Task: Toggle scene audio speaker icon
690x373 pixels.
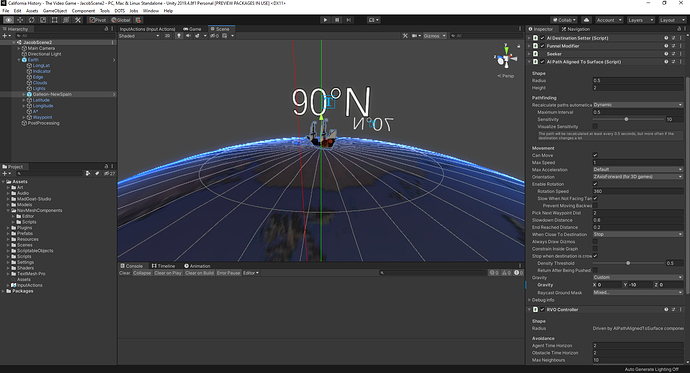Action: click(188, 36)
